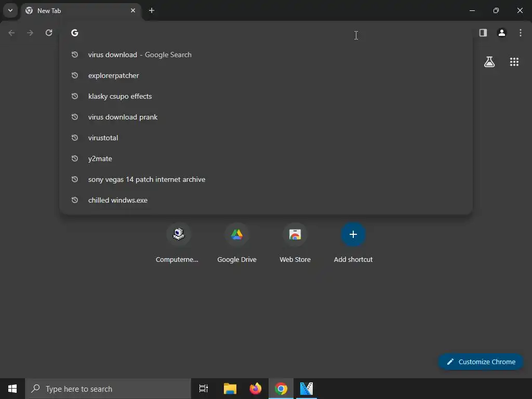Viewport: 532px width, 399px height.
Task: Open the Google apps grid
Action: coord(514,62)
